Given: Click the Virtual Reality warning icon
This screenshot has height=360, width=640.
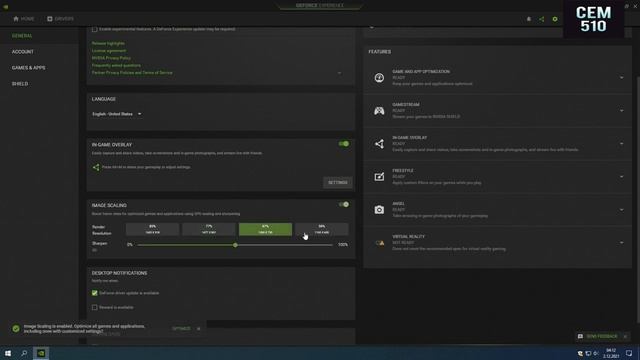Looking at the screenshot, I should pyautogui.click(x=380, y=243).
